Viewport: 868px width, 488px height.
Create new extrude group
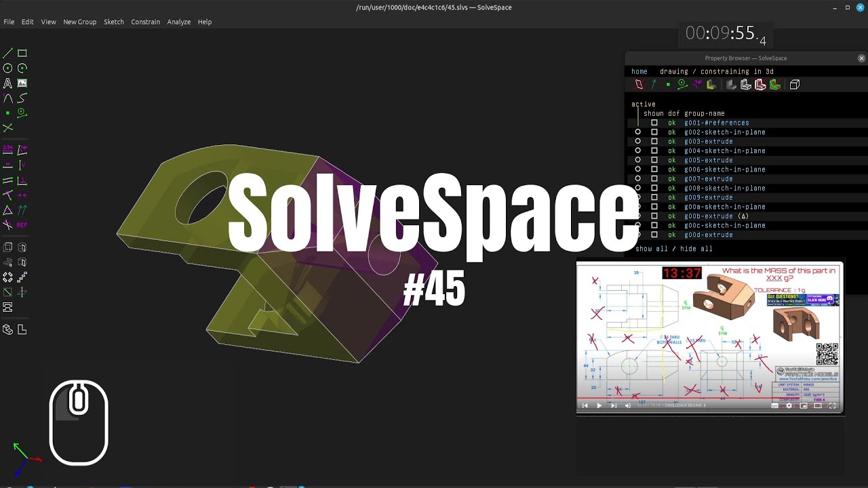click(7, 247)
